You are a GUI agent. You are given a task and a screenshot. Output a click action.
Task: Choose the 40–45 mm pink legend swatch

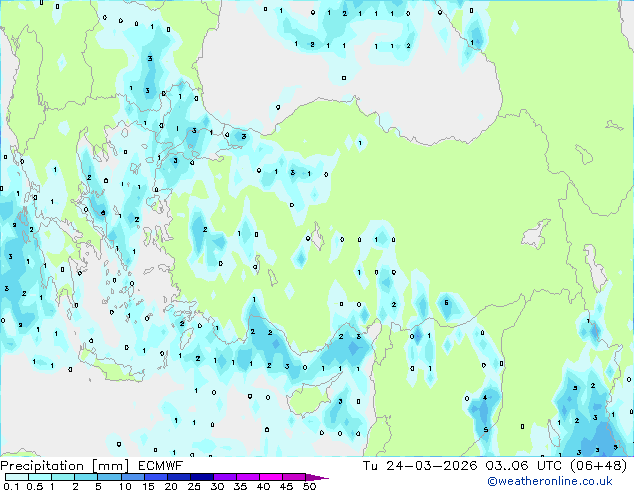[271, 477]
